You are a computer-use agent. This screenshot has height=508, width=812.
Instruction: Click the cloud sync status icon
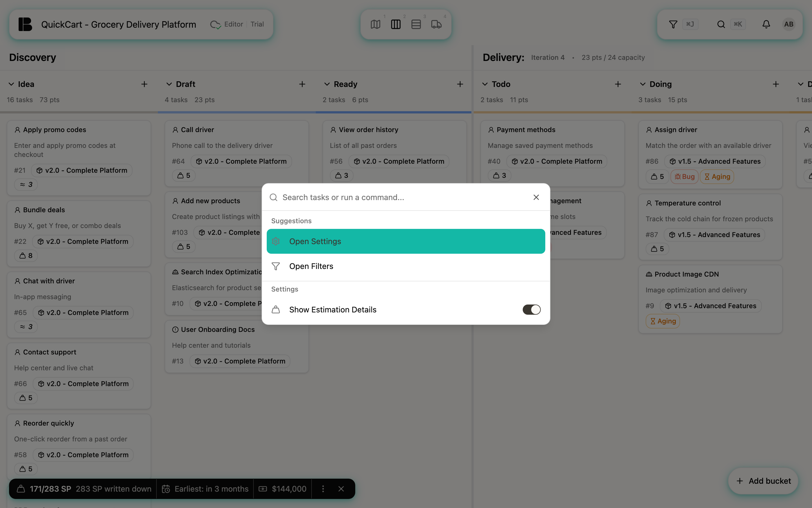point(215,25)
